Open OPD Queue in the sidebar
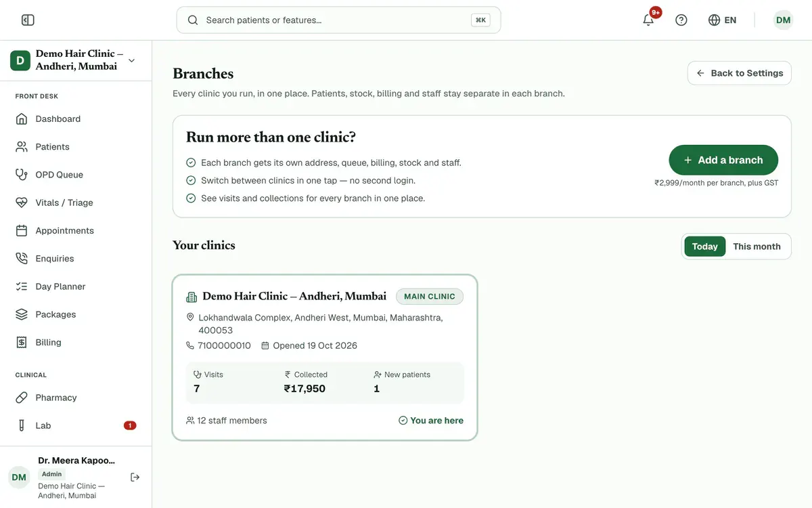 click(76, 175)
